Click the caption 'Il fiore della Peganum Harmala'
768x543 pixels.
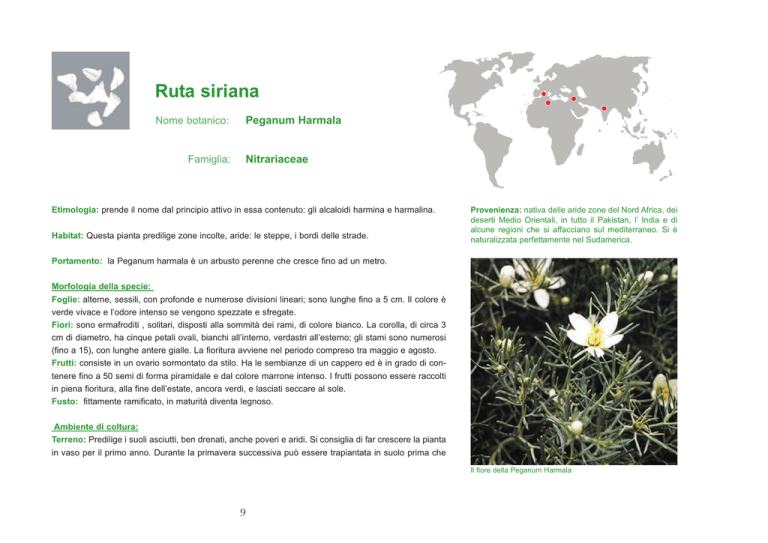tap(521, 470)
